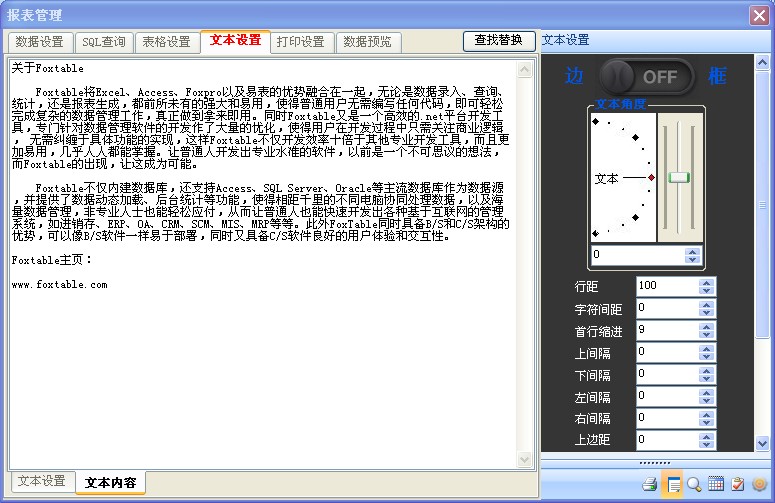
Task: Click the 上间隔 input field
Action: [665, 352]
